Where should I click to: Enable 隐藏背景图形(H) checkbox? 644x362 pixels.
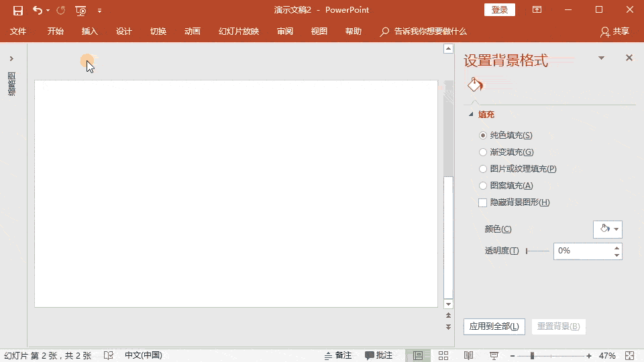482,202
